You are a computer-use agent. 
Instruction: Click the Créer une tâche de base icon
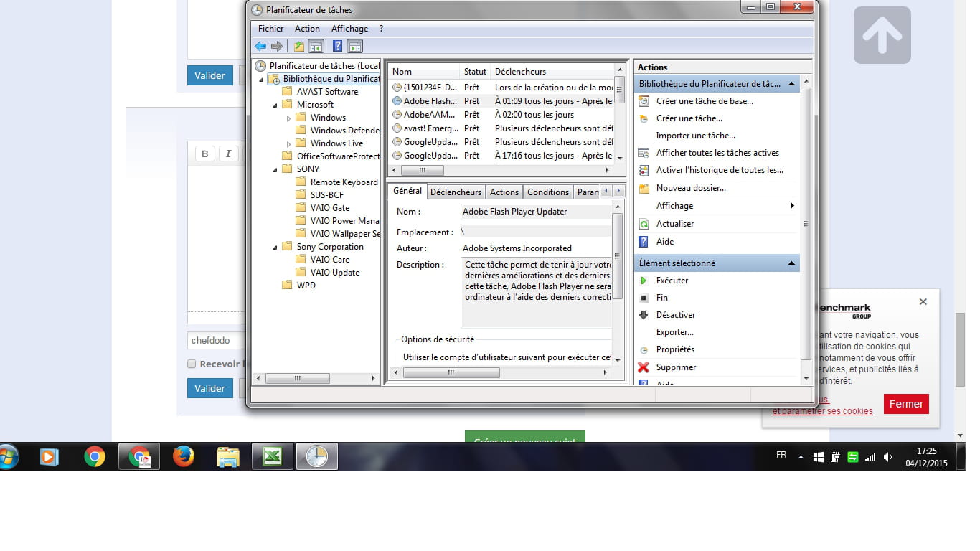(644, 101)
